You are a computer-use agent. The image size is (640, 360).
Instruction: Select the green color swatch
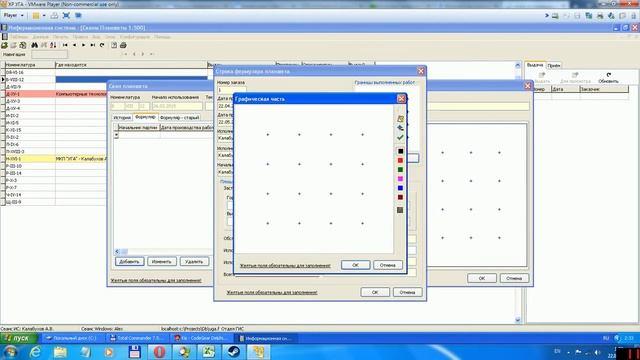tap(400, 169)
